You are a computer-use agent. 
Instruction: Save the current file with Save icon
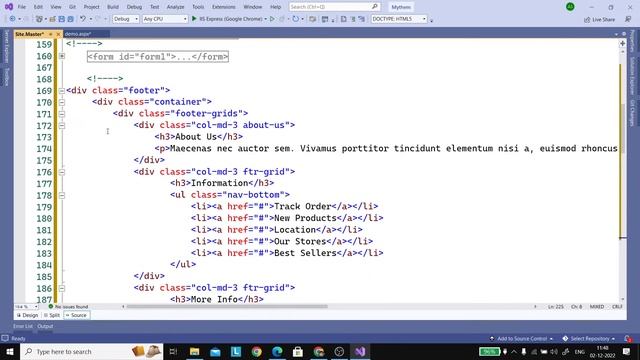[x=61, y=19]
